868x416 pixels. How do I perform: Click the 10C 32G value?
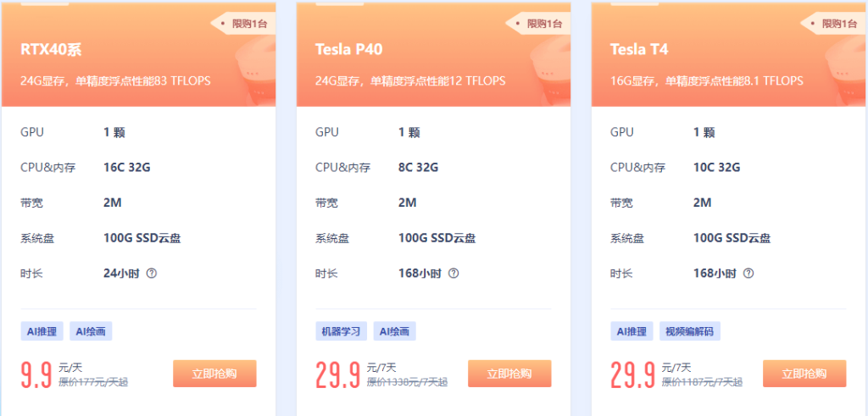point(717,168)
